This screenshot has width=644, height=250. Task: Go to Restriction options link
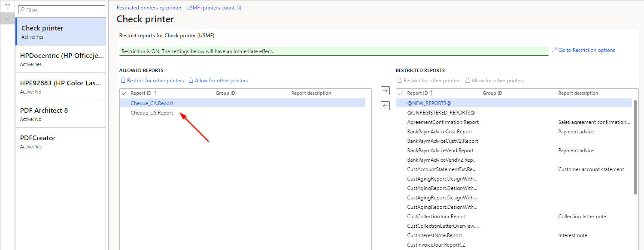(x=583, y=50)
